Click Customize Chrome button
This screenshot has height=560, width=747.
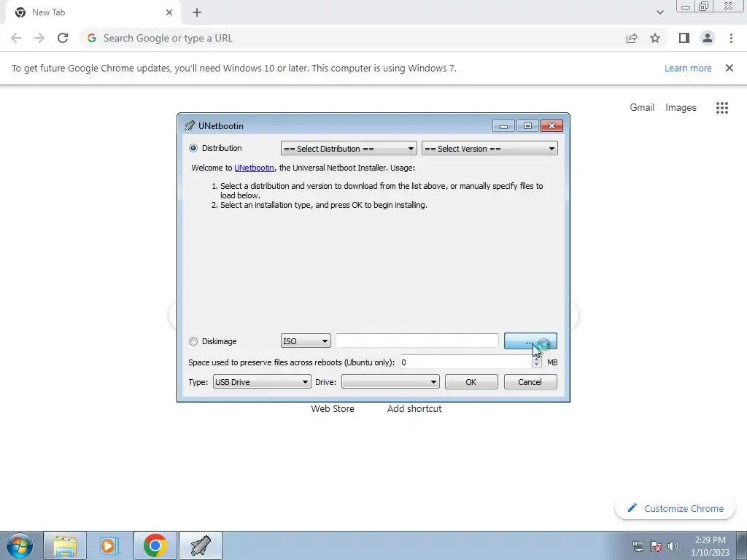pos(675,508)
